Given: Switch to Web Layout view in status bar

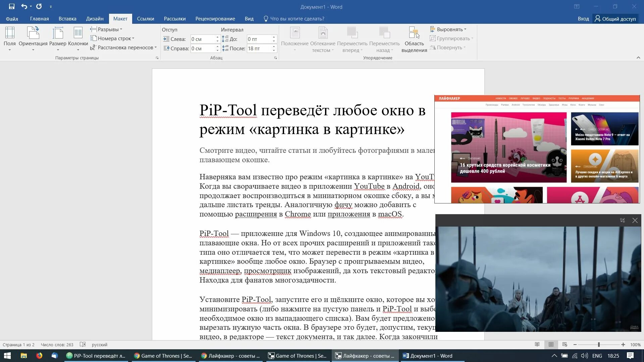Looking at the screenshot, I should [x=565, y=345].
